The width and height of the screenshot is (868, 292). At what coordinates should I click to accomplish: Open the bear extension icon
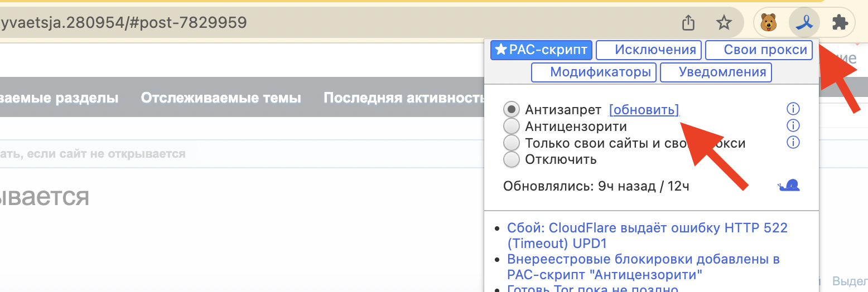(x=769, y=23)
